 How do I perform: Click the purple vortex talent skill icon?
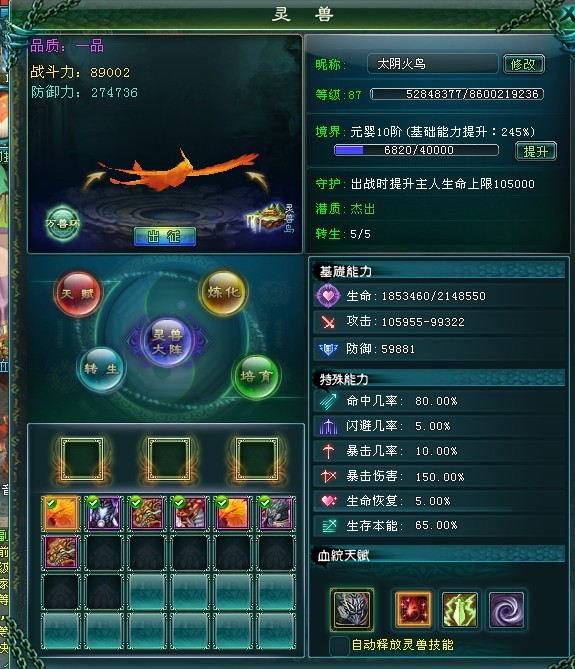(506, 609)
